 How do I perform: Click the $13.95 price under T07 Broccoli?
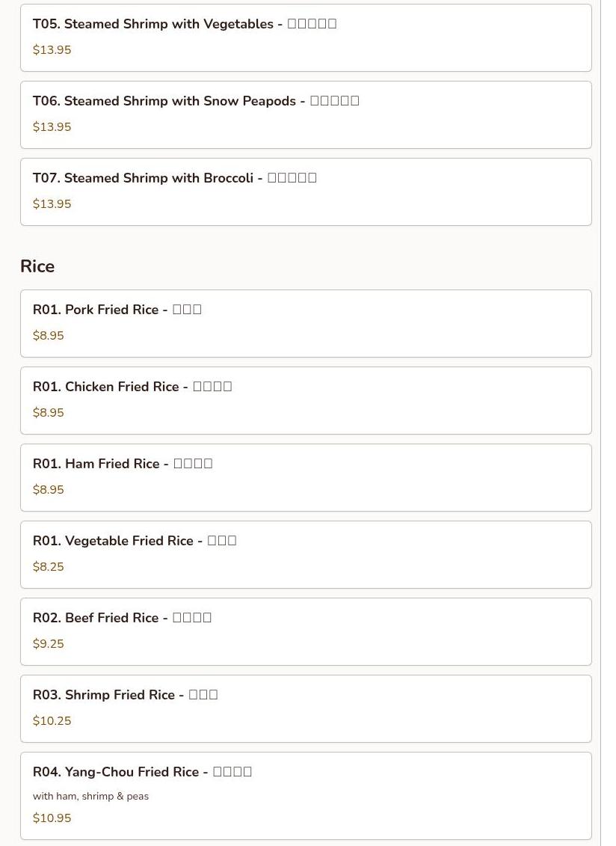click(x=52, y=204)
